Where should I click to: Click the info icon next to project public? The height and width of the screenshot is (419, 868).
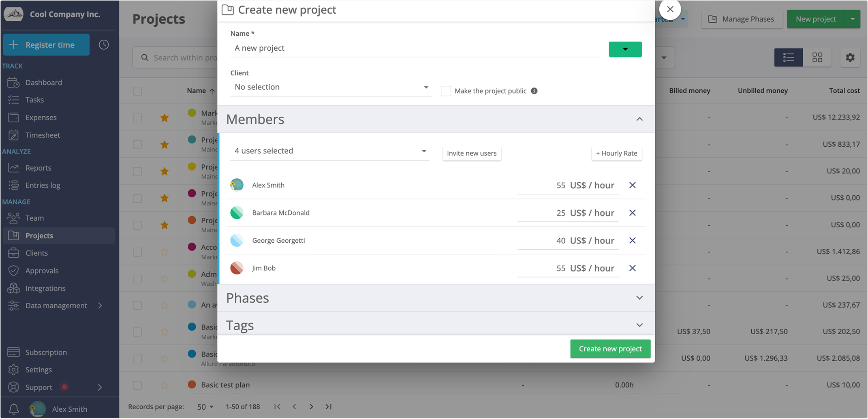tap(534, 91)
